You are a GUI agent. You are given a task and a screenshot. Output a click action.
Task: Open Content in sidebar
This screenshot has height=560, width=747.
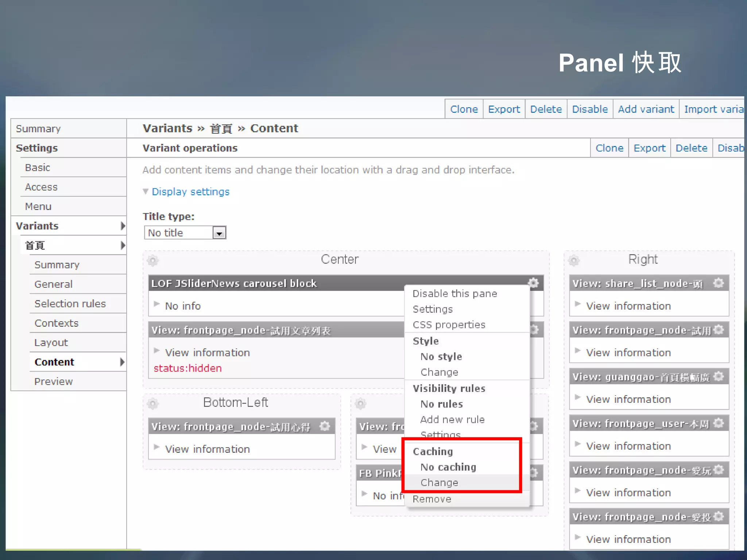click(78, 362)
